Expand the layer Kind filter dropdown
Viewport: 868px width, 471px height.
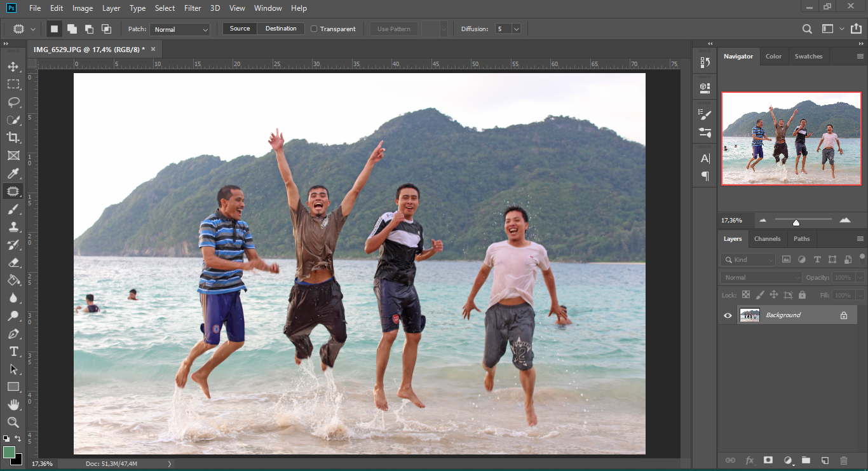click(x=748, y=259)
